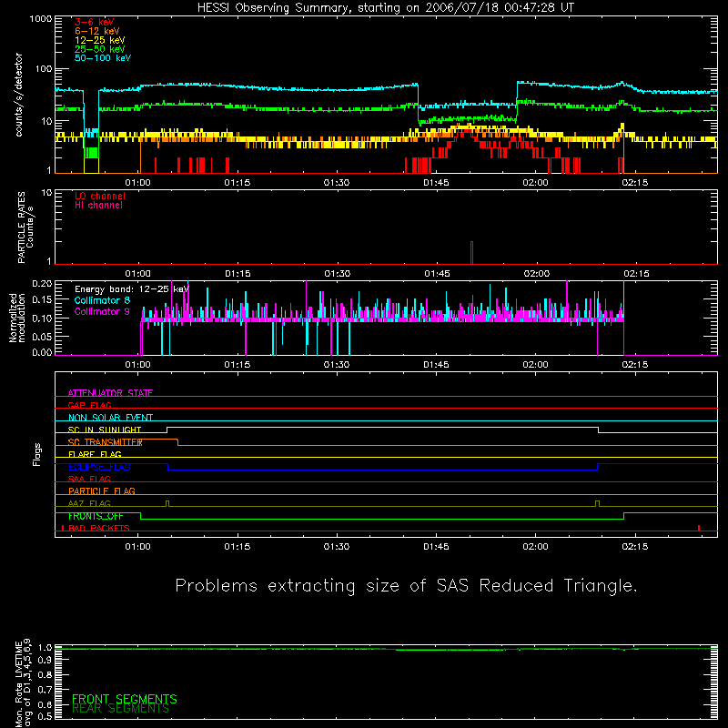Click the A4Z_FLAG label

coord(89,503)
